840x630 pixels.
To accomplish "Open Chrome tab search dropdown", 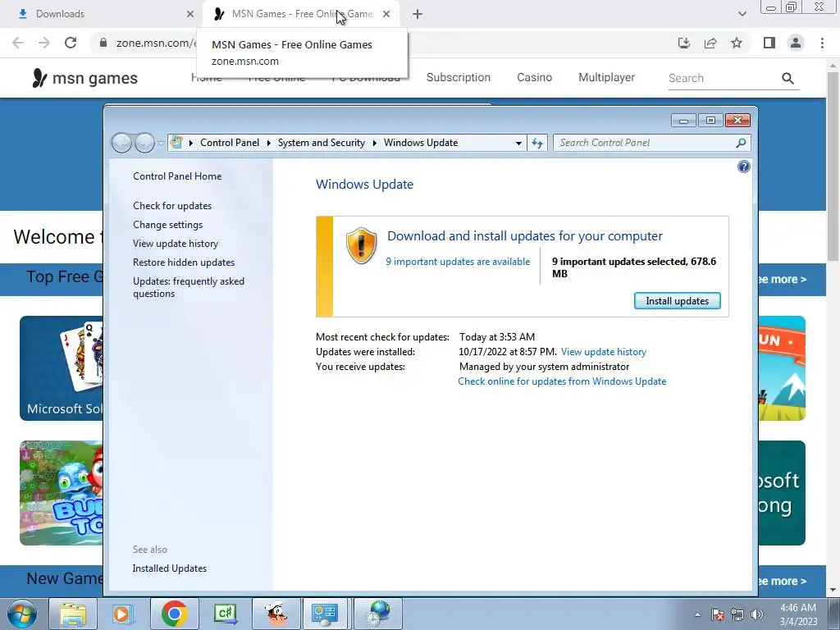I will pos(742,14).
